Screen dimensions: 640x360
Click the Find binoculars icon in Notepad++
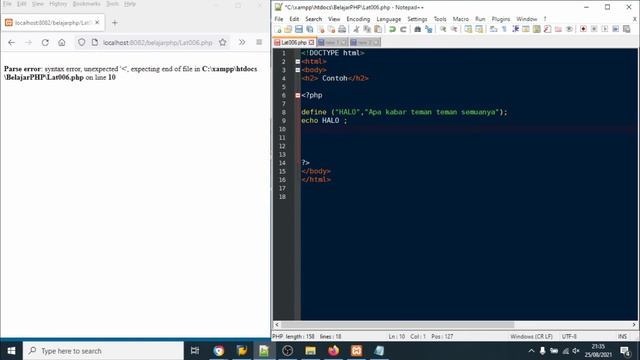[417, 29]
